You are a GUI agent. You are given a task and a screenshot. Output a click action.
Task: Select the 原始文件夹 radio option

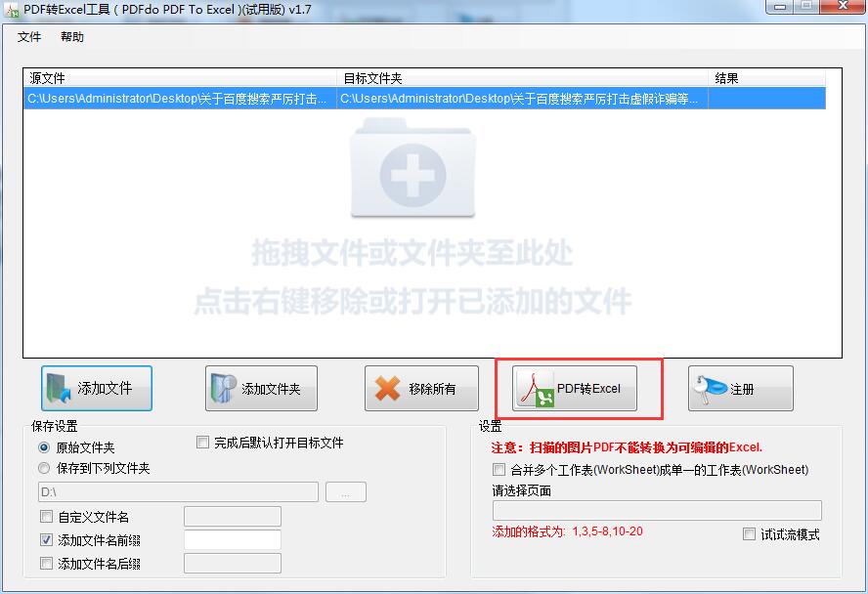pos(44,447)
